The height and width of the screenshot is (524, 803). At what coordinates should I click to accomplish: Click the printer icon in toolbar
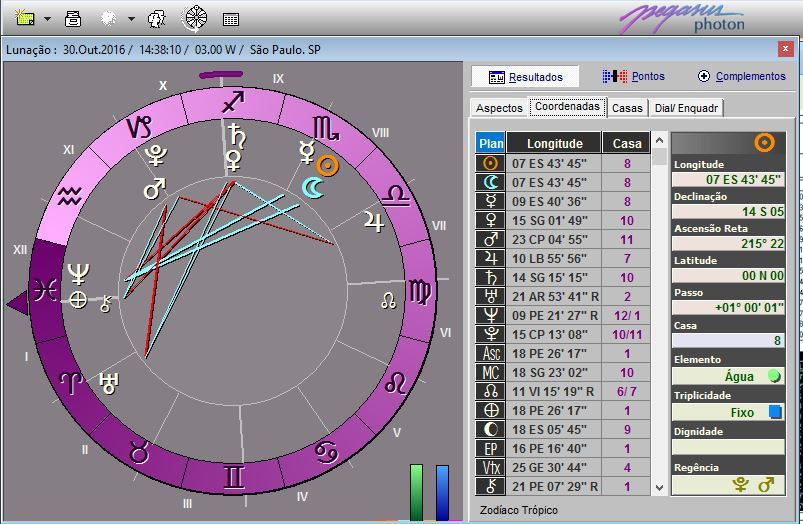tap(73, 18)
